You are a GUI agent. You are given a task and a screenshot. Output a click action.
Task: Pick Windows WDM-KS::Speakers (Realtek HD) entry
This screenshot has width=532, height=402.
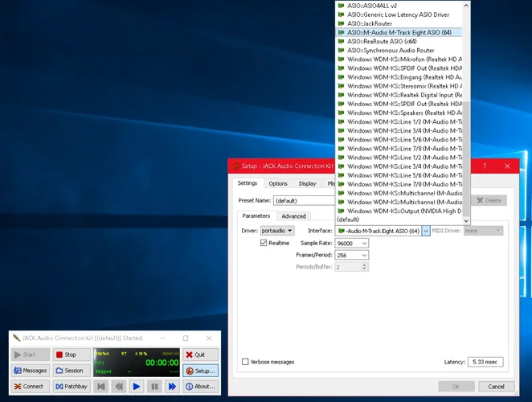pos(399,113)
